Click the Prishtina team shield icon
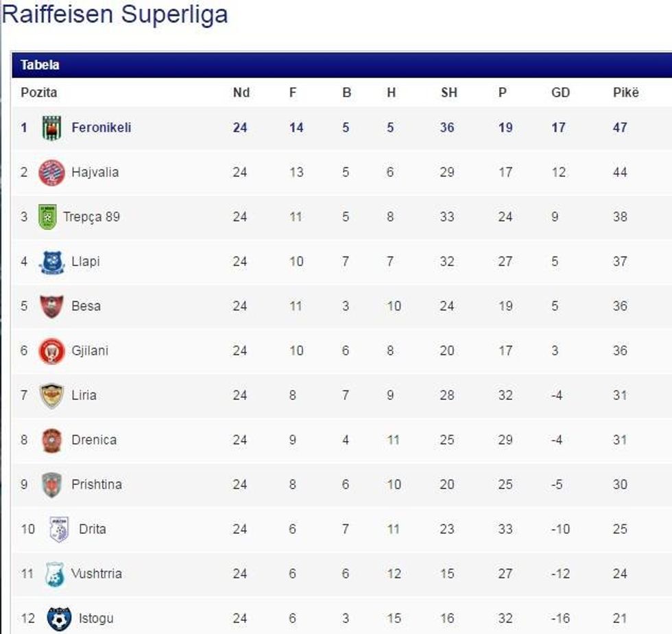Viewport: 672px width, 634px height. pyautogui.click(x=51, y=484)
